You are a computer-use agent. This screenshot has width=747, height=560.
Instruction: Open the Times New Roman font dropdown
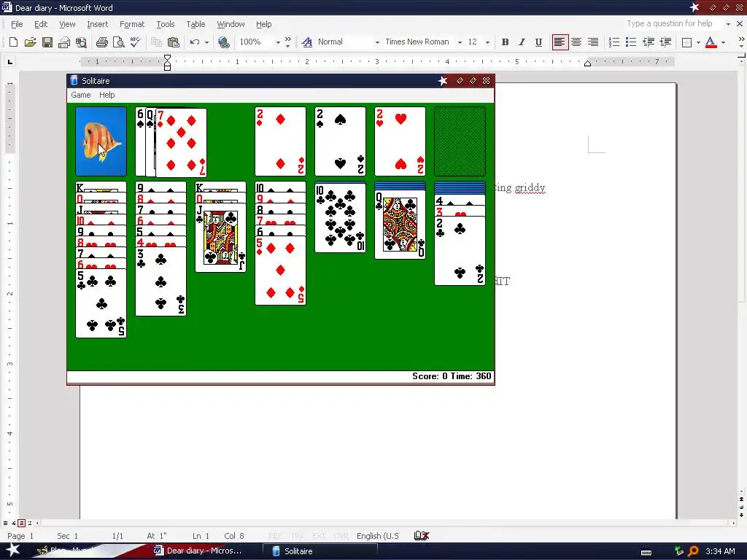460,42
